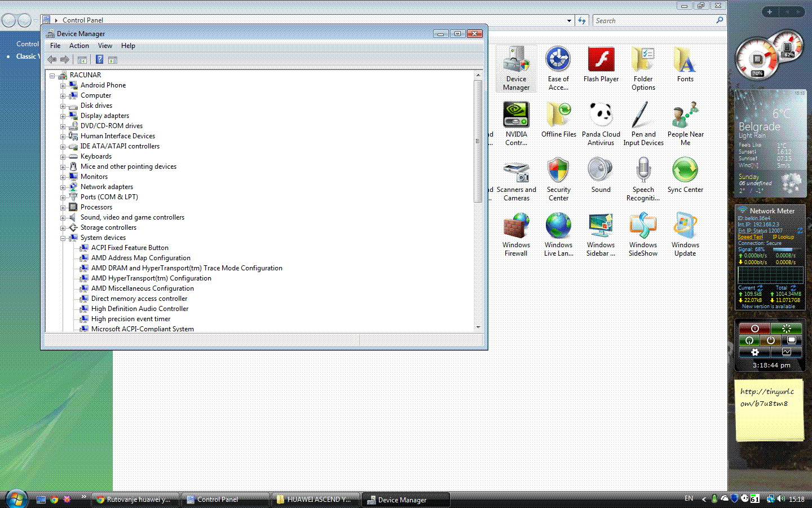
Task: Open the Device Manager icon in Control Panel
Action: [x=516, y=68]
